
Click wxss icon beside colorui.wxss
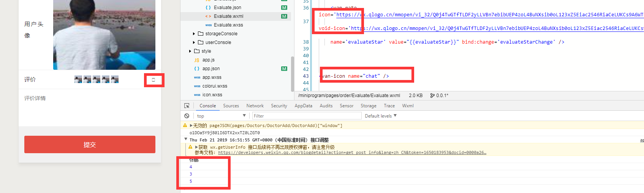(197, 86)
